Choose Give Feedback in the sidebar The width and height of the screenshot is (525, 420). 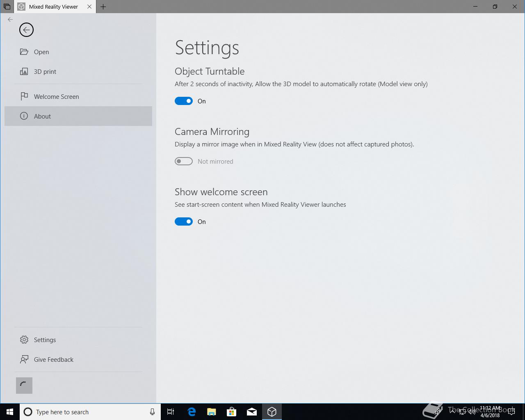tap(78, 360)
